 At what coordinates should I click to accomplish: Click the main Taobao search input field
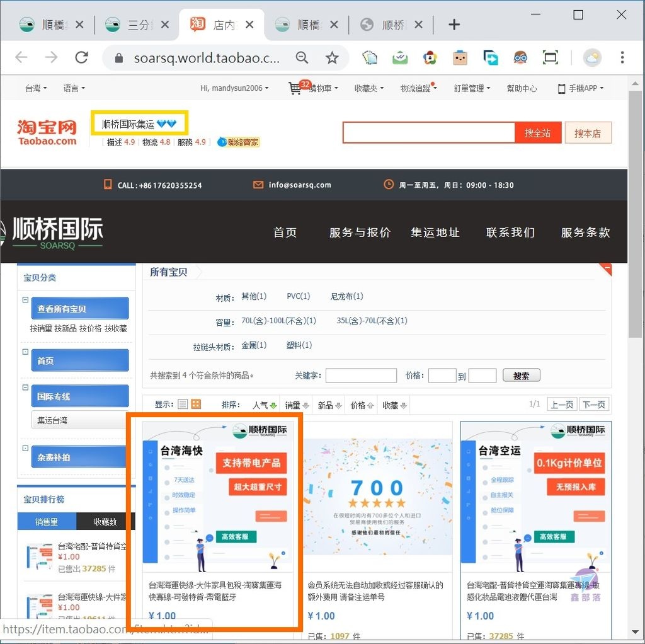click(x=429, y=133)
